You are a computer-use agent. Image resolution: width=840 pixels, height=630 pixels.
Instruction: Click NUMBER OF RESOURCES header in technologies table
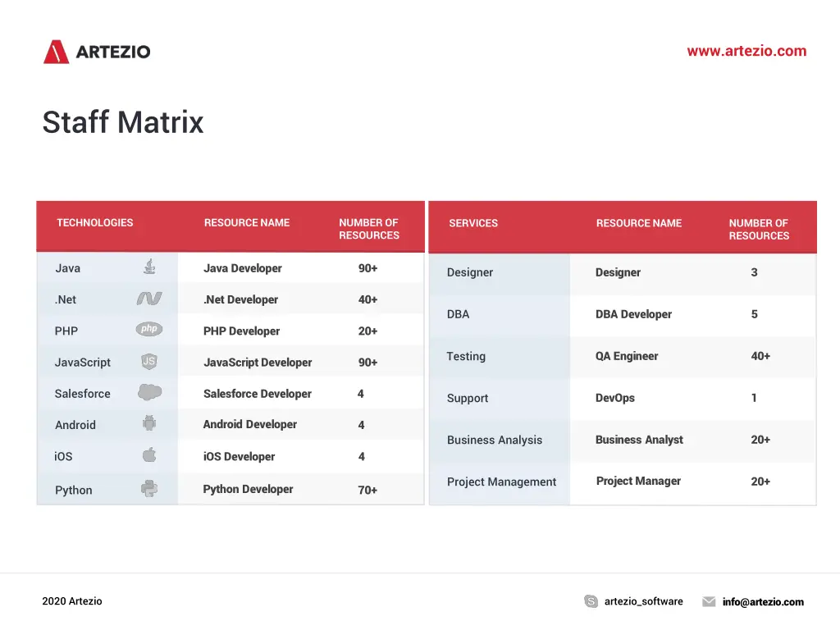point(369,229)
